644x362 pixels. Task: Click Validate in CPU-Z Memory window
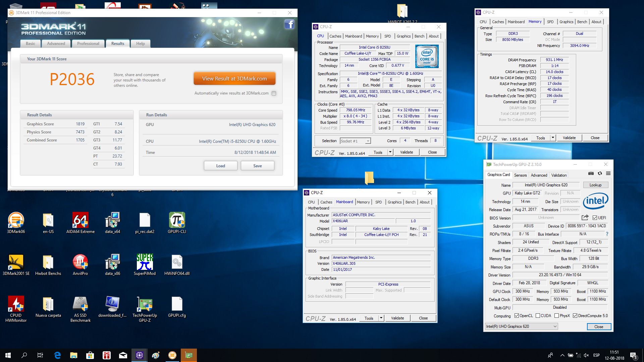(569, 138)
